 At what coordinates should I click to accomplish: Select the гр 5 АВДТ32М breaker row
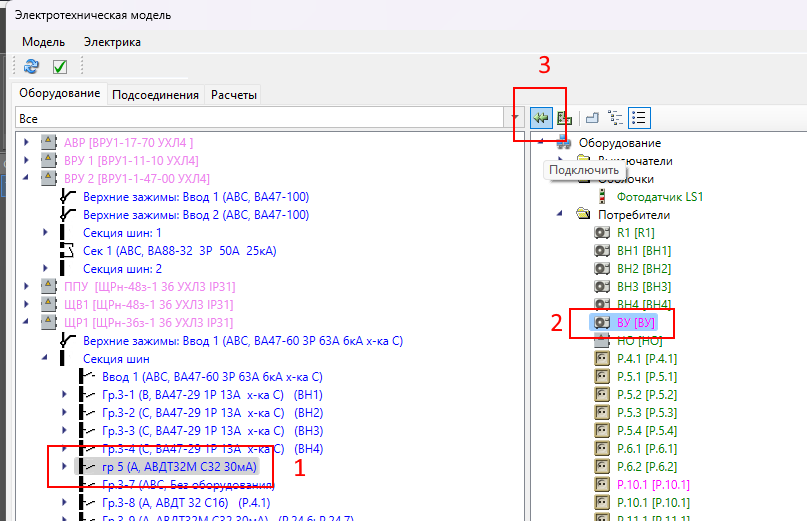coord(179,467)
